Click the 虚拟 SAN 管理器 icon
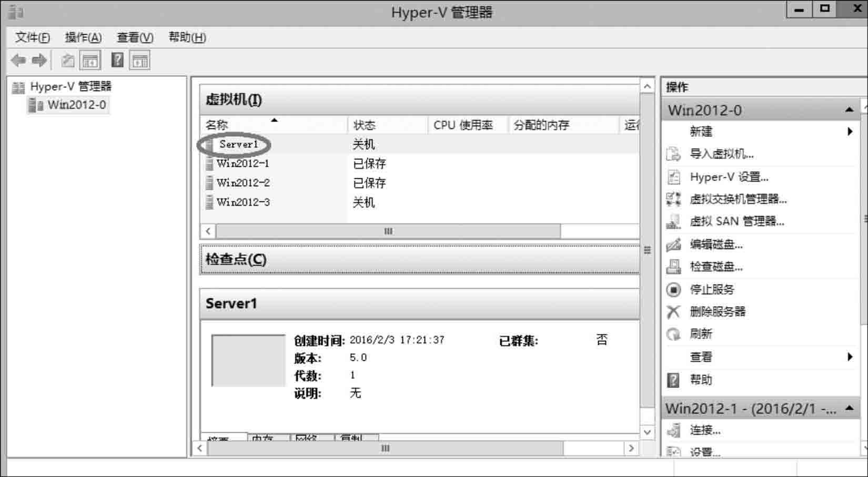The width and height of the screenshot is (868, 477). click(673, 221)
